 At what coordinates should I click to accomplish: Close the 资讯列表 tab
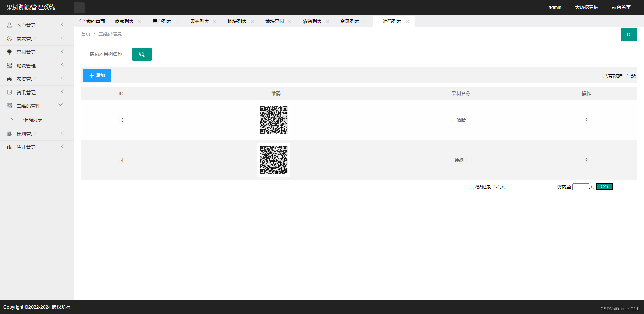[x=365, y=22]
